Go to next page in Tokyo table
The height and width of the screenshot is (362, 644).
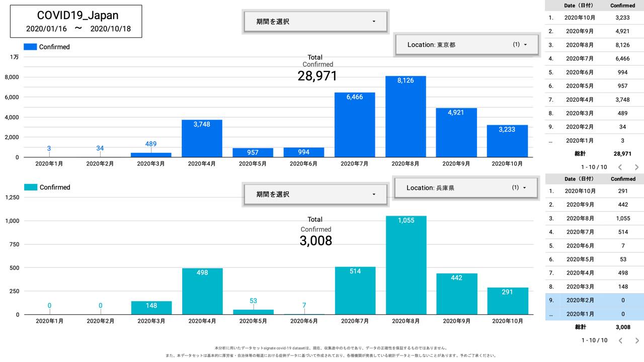636,167
